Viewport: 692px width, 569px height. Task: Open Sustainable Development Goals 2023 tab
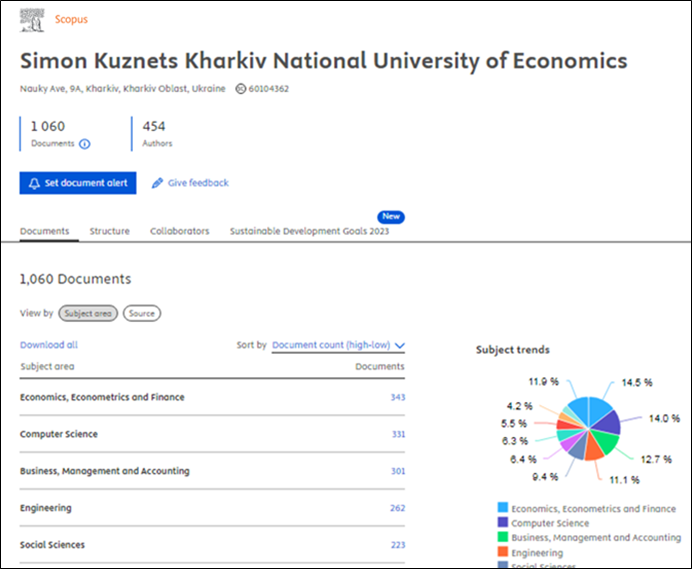309,231
